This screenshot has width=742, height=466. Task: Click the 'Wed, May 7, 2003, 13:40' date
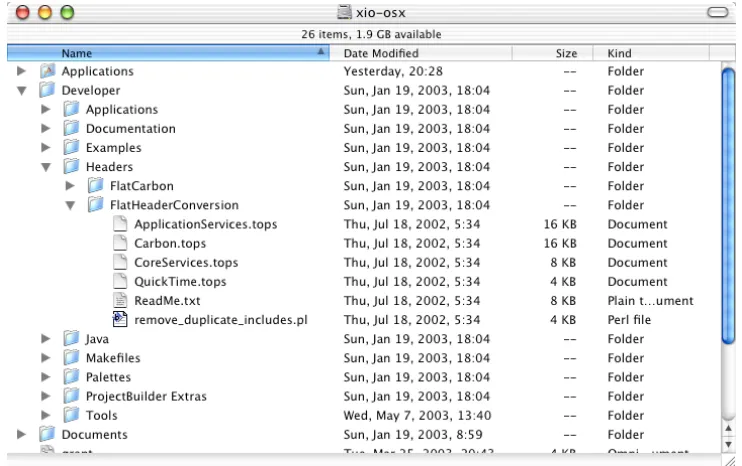(417, 415)
